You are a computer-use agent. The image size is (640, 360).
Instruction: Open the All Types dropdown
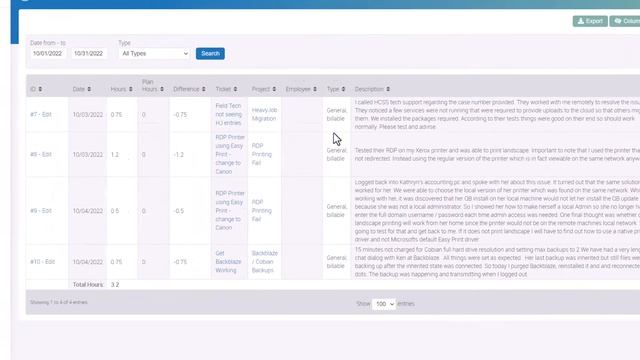pyautogui.click(x=155, y=53)
